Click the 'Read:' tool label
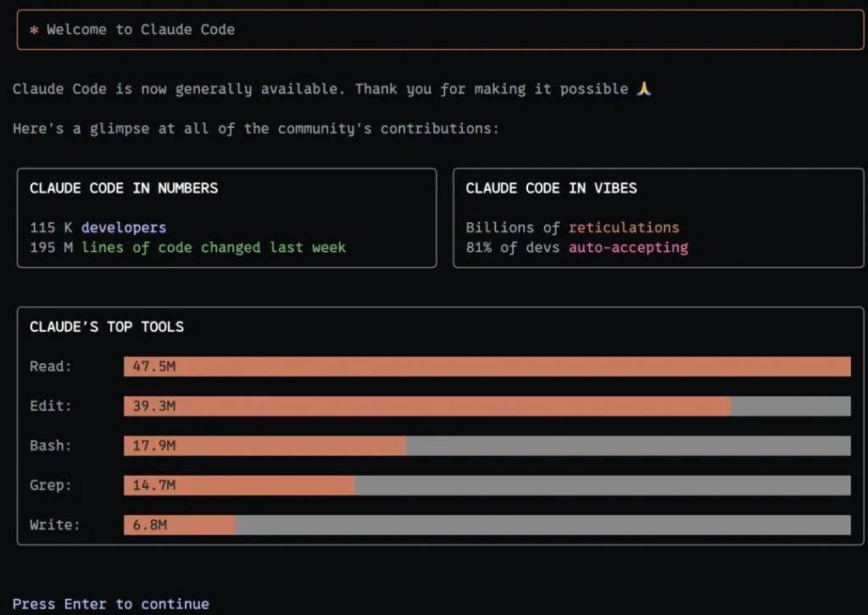This screenshot has height=615, width=868. [x=51, y=366]
